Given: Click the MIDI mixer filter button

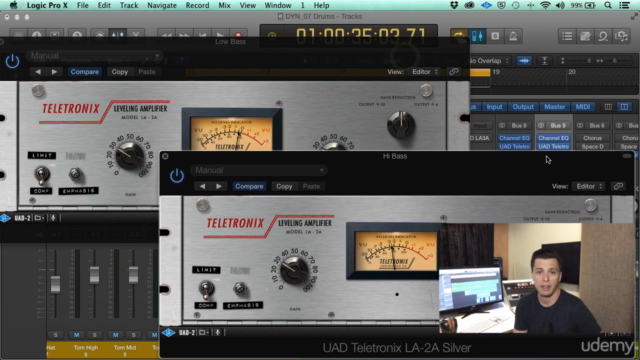Looking at the screenshot, I should pos(582,107).
